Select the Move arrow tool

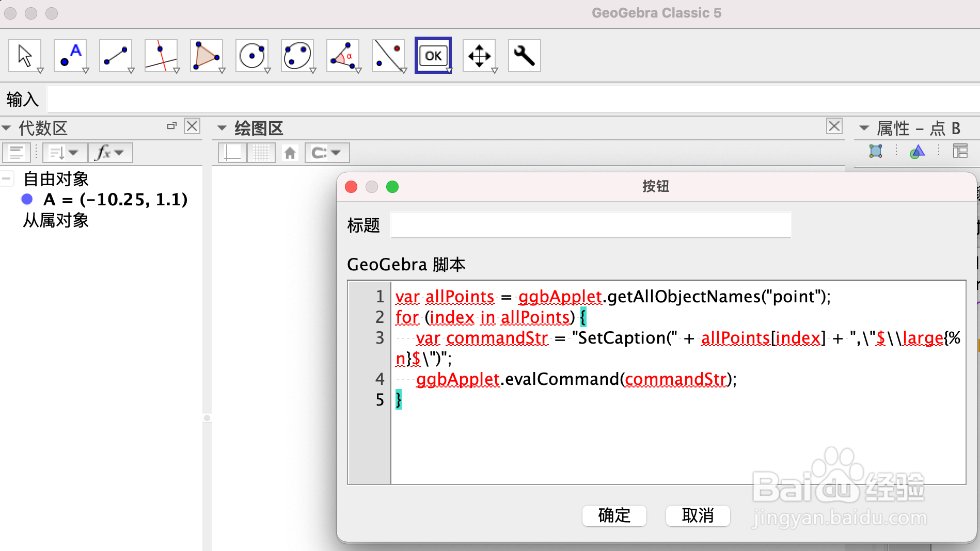click(x=25, y=55)
